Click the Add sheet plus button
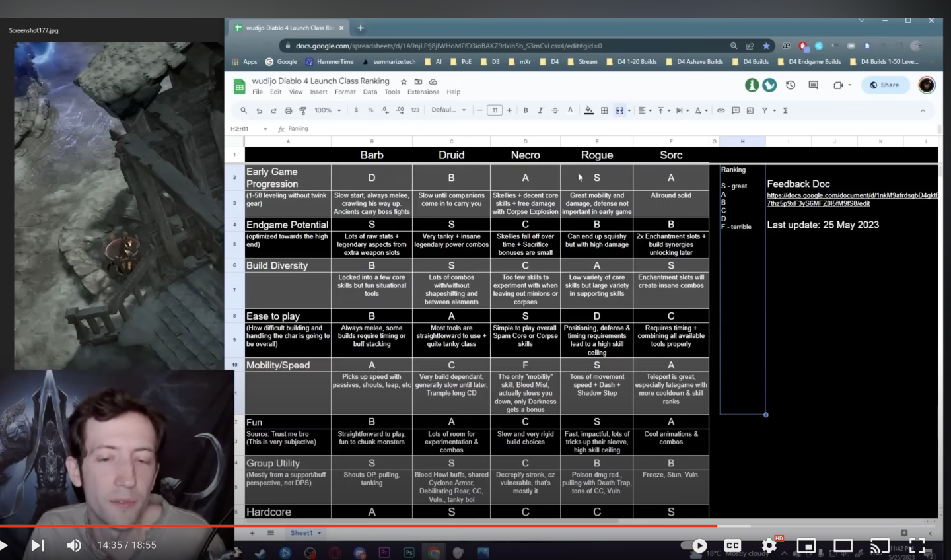 252,533
